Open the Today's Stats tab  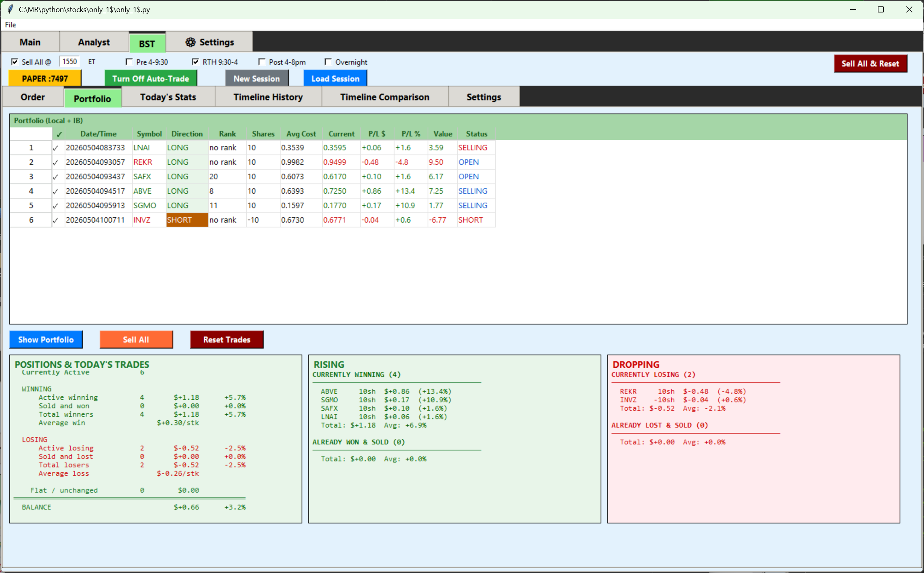click(x=168, y=97)
